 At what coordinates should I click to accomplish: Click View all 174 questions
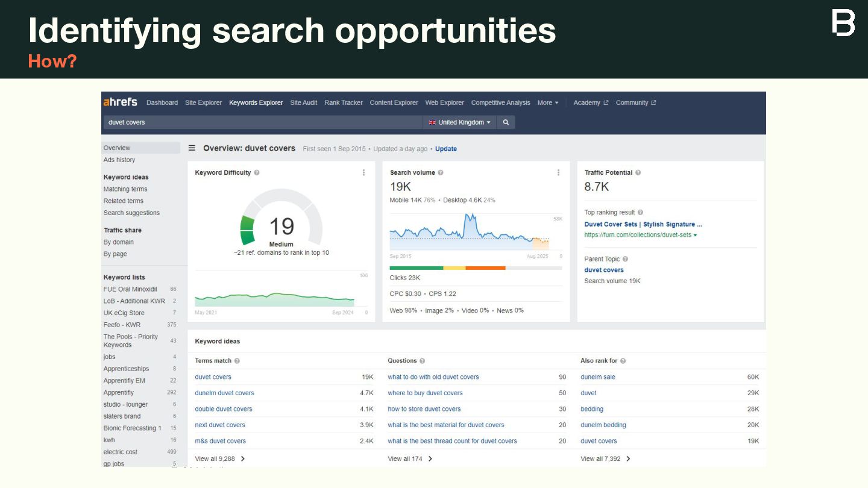click(x=410, y=459)
